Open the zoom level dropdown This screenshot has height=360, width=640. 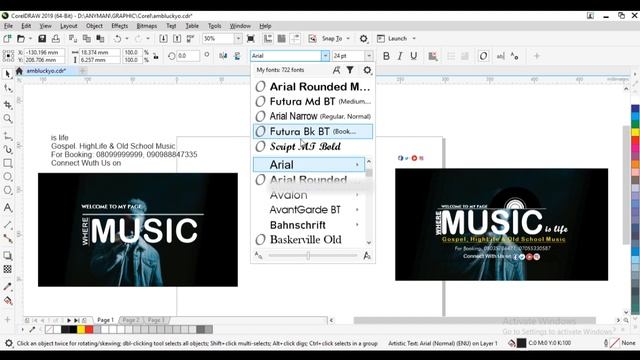click(238, 38)
